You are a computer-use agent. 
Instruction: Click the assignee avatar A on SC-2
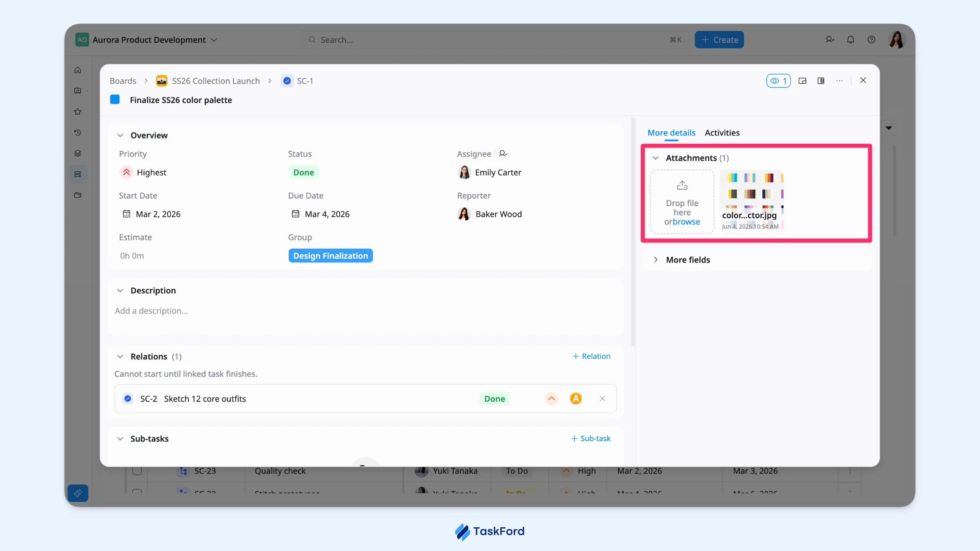click(x=576, y=399)
